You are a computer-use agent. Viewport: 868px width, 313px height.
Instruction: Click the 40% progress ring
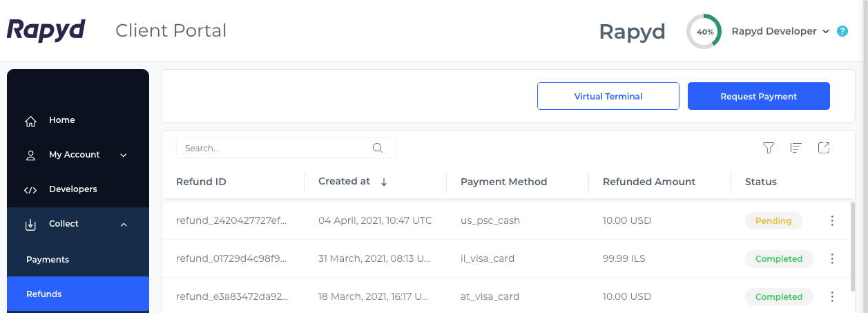click(x=704, y=32)
